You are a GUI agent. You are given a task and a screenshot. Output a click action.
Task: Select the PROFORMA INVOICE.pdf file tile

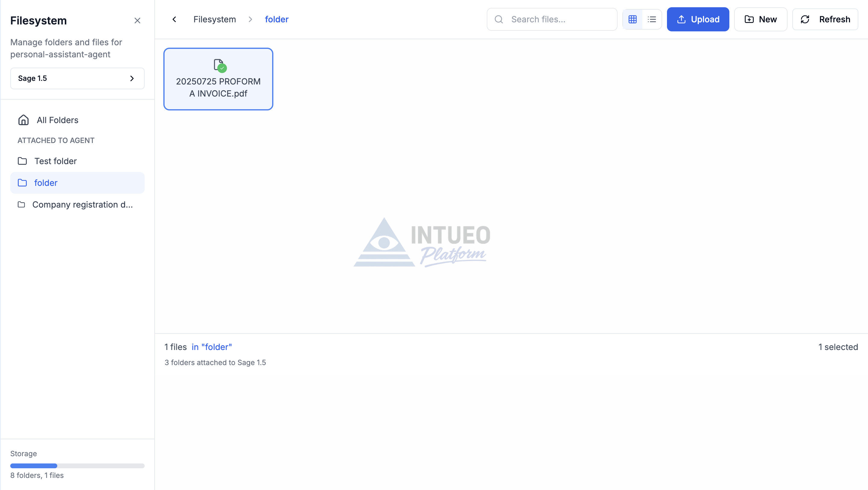click(x=218, y=87)
